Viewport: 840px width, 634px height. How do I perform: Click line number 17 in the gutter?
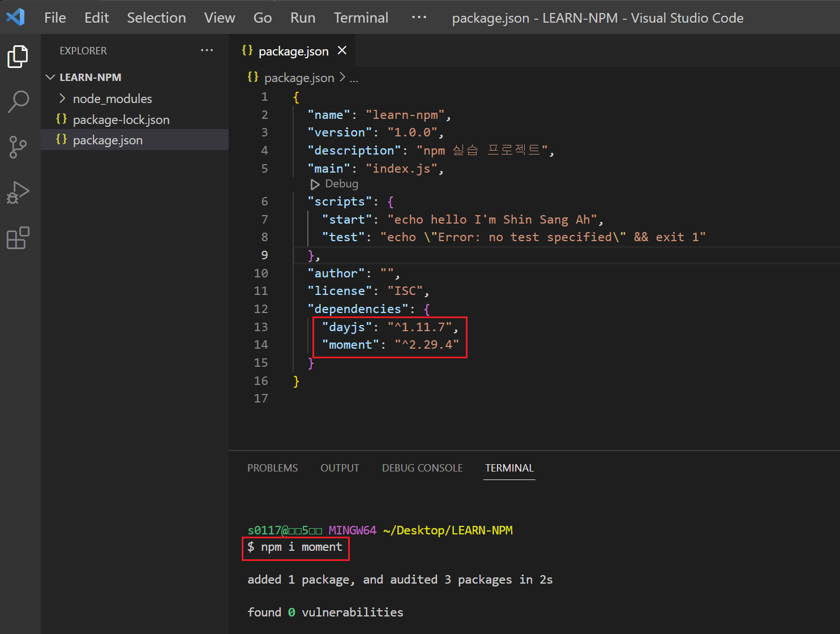click(x=261, y=399)
